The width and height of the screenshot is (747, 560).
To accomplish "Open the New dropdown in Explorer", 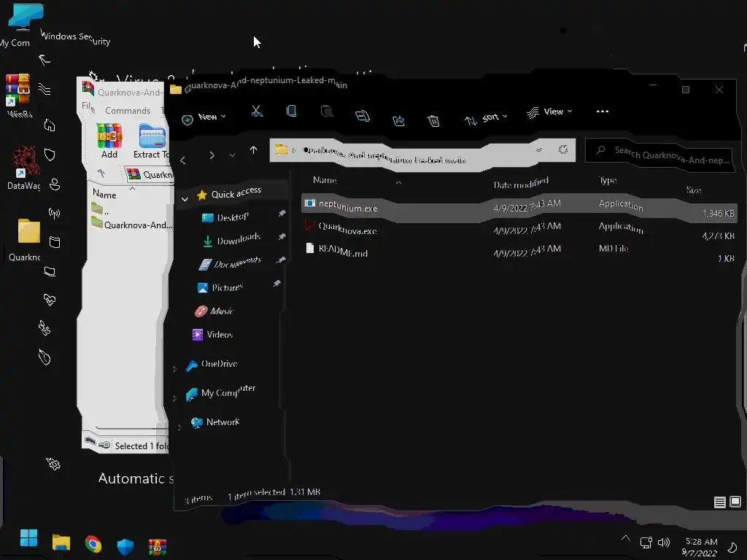I will pos(204,117).
